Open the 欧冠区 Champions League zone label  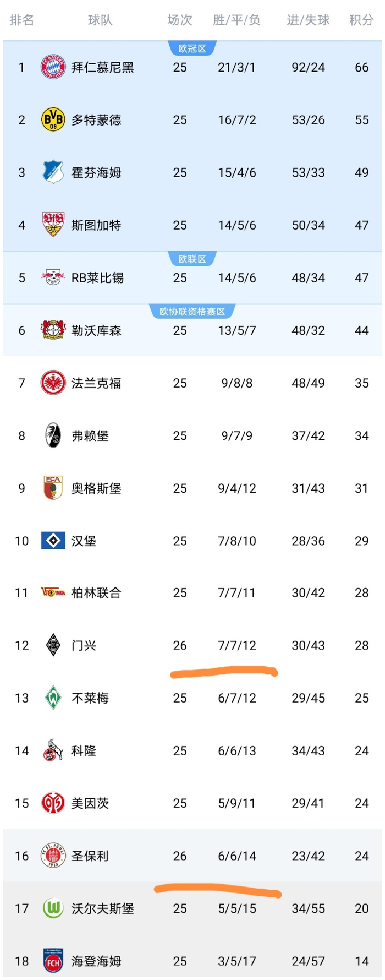[x=193, y=48]
